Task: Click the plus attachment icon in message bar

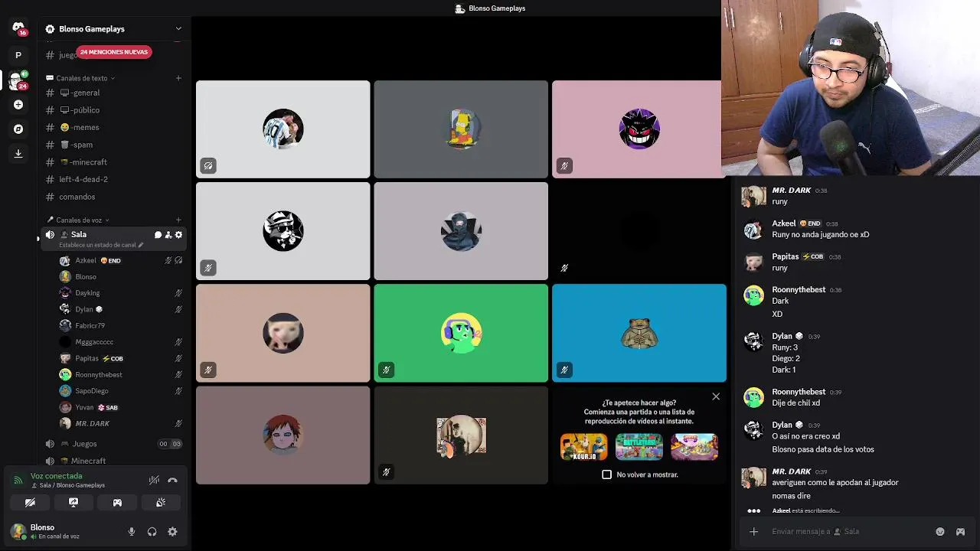Action: tap(753, 532)
